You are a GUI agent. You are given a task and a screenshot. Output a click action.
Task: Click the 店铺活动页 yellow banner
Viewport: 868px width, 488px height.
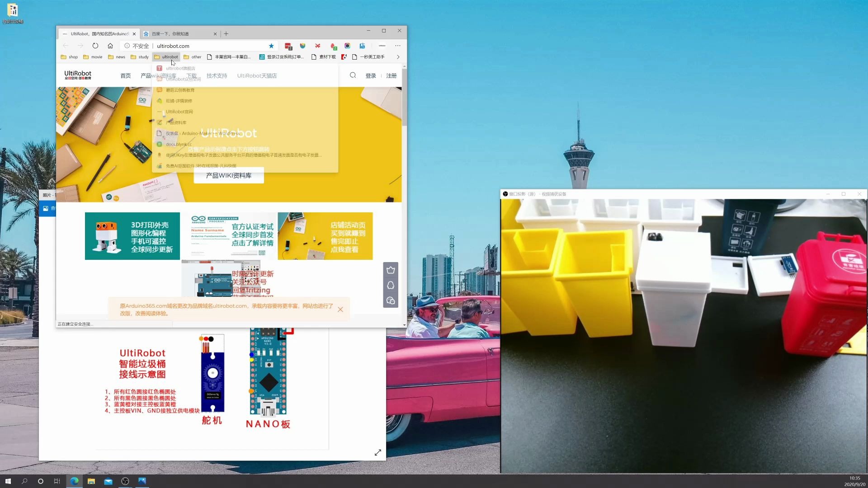pyautogui.click(x=325, y=236)
